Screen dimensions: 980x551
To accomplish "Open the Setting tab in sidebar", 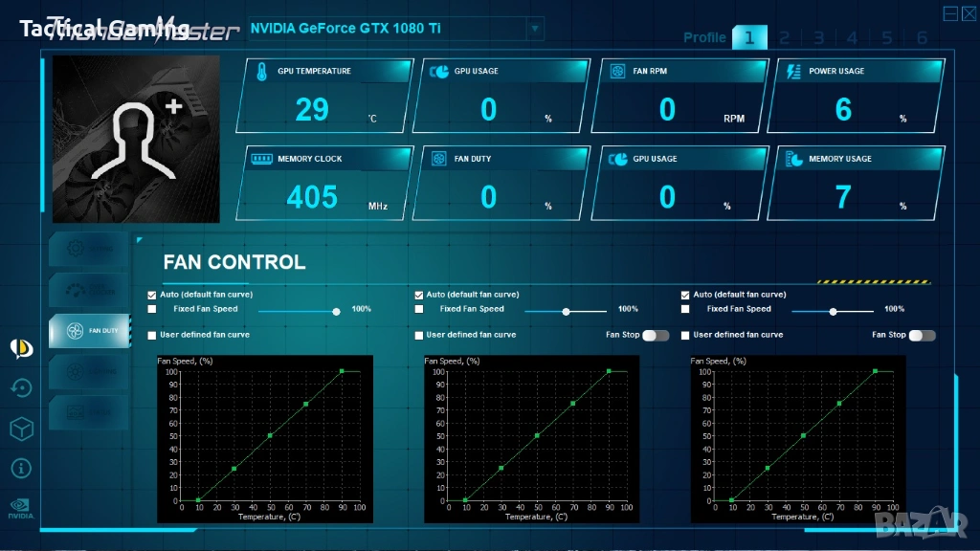I will 87,249.
